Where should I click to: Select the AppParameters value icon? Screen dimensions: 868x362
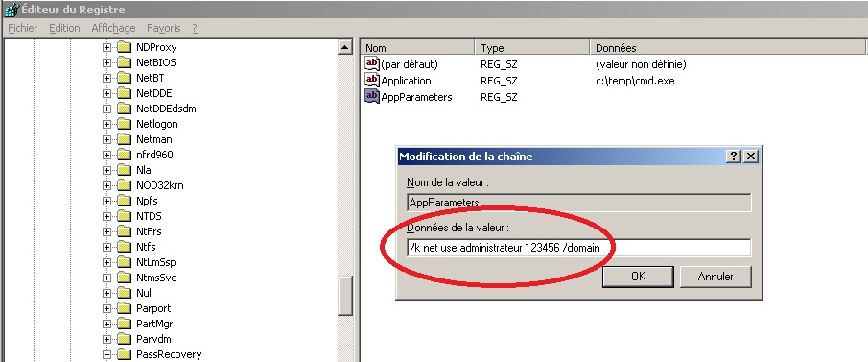click(x=371, y=97)
